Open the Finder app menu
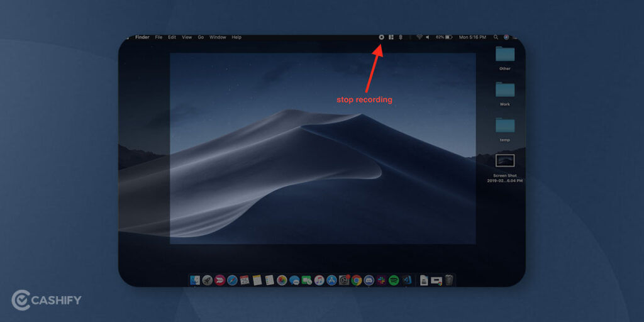Screen dimensions: 644x322 click(x=142, y=37)
